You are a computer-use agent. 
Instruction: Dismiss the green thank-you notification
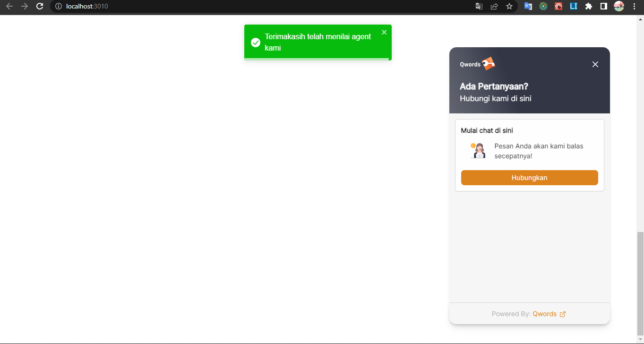click(x=384, y=32)
